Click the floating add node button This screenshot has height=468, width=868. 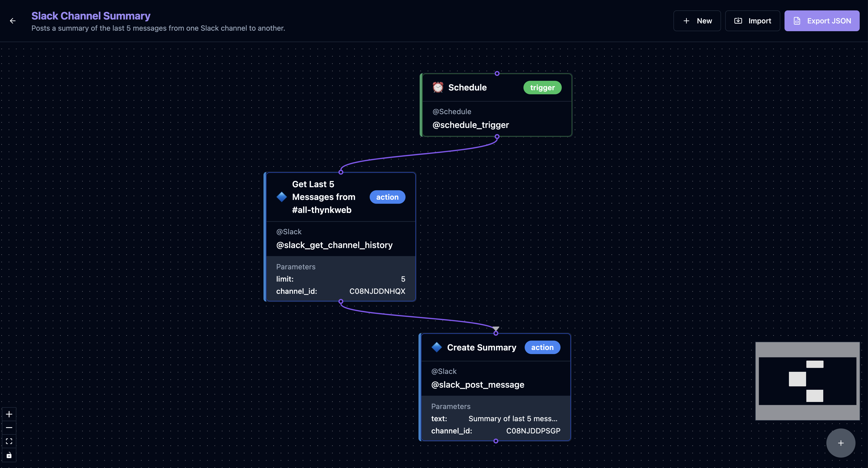coord(841,443)
